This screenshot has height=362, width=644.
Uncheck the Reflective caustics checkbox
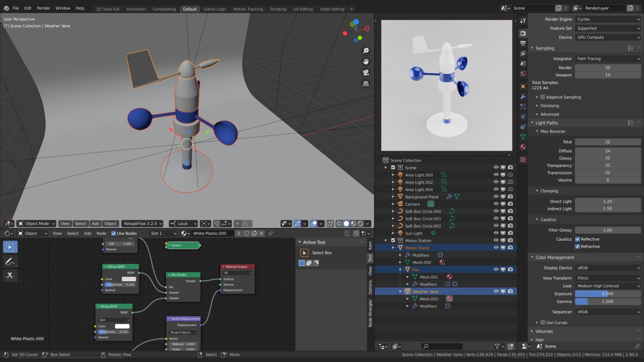(x=577, y=239)
